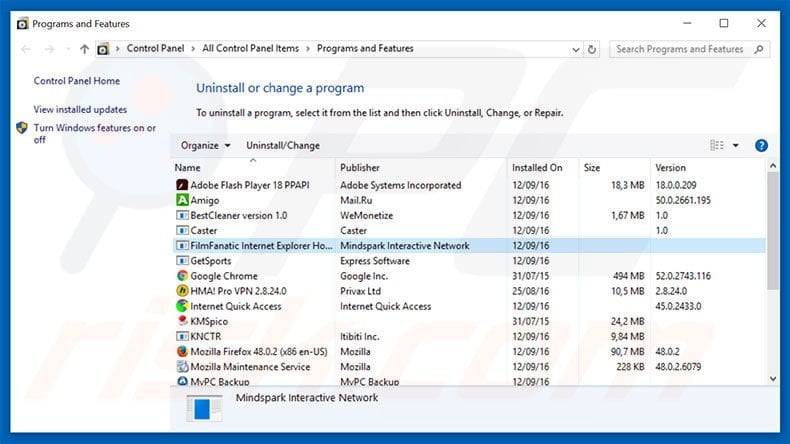This screenshot has height=444, width=790.
Task: Click Uninstall/Change in the toolbar
Action: tap(283, 145)
